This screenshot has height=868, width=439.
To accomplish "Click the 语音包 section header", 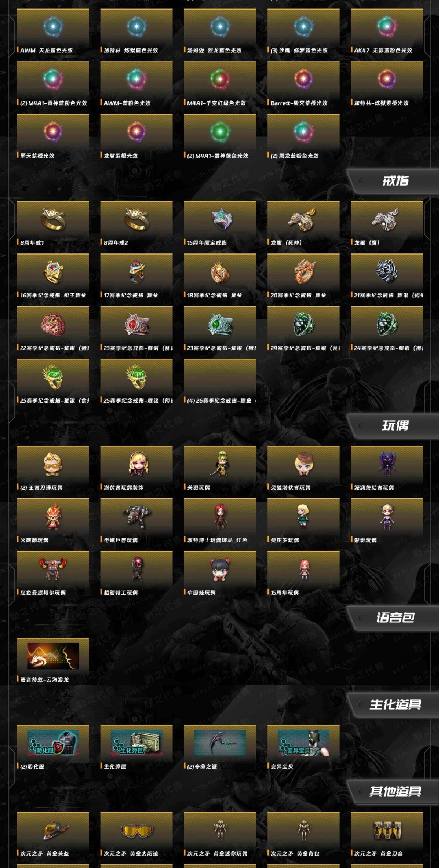I will click(x=393, y=618).
